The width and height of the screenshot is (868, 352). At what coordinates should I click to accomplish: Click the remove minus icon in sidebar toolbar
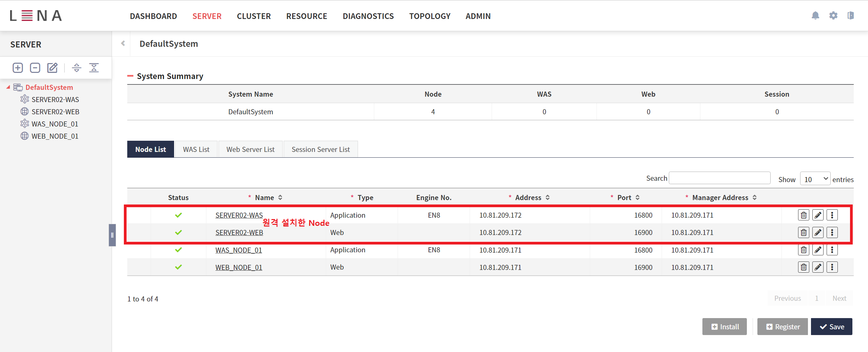[35, 68]
